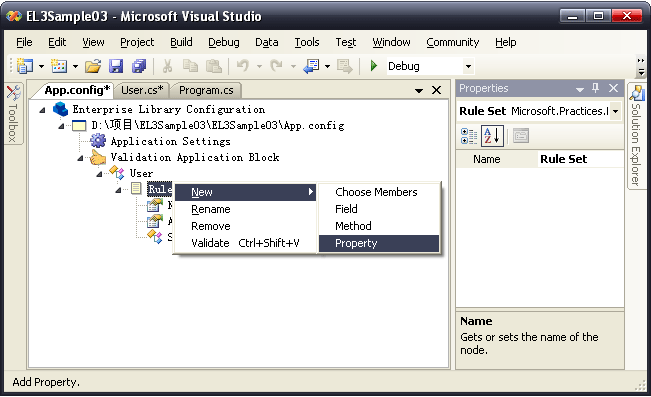
Task: Open the Edit menu
Action: tap(57, 42)
